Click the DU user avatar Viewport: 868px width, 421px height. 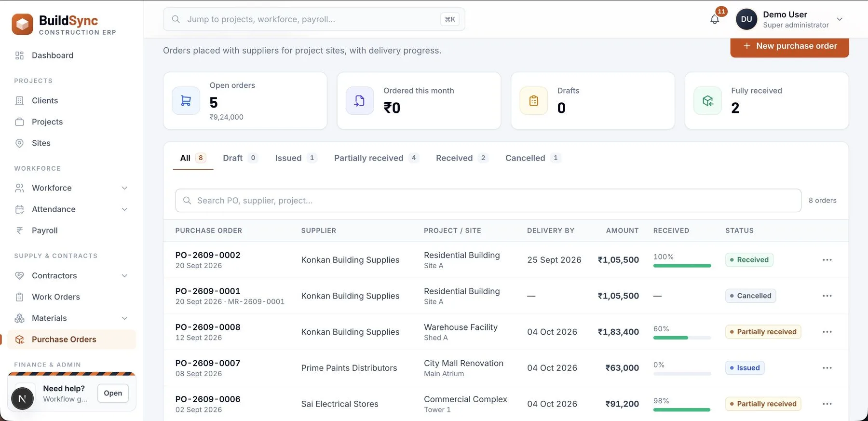(746, 19)
